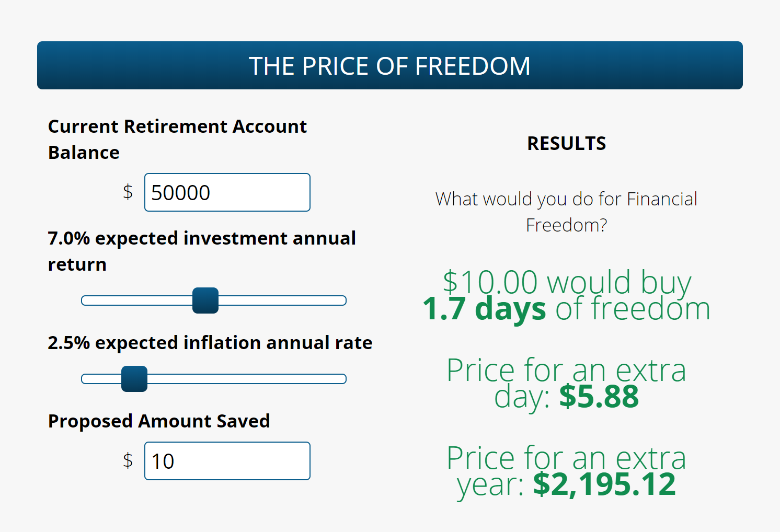
Task: Click the Proposed Amount Saved input field
Action: tap(227, 461)
